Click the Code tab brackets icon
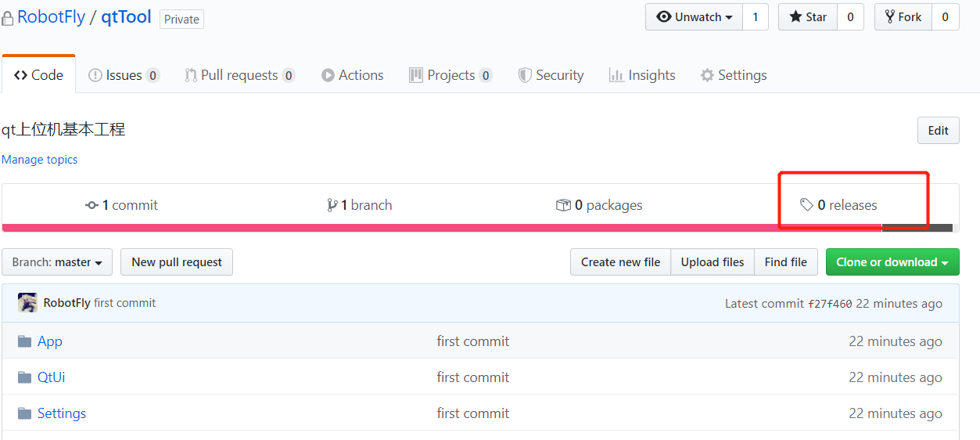The height and width of the screenshot is (440, 980). tap(21, 75)
